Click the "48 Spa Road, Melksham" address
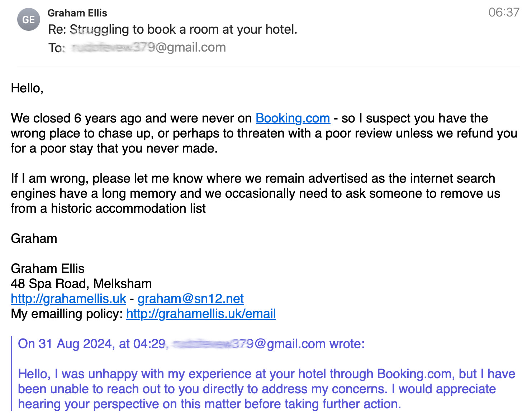 click(81, 284)
